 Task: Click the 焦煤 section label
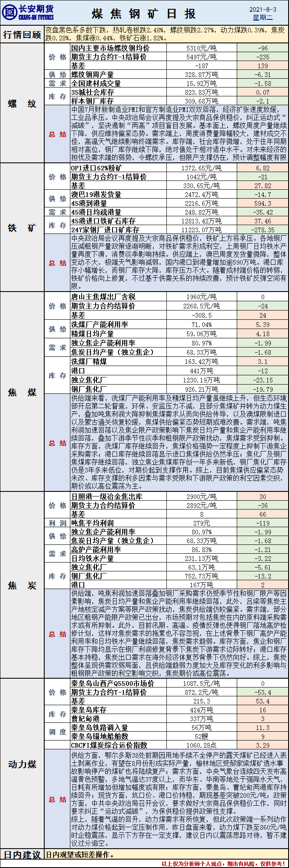pos(22,392)
